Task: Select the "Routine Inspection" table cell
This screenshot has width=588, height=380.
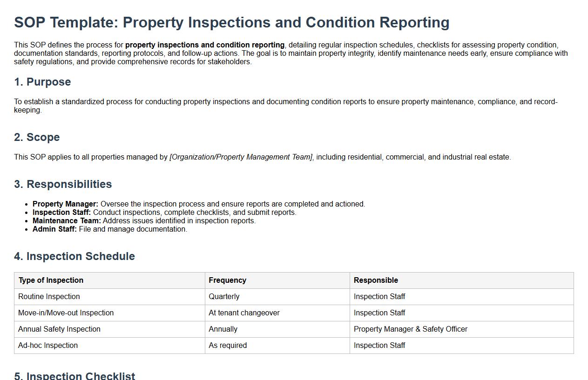Action: pos(49,297)
